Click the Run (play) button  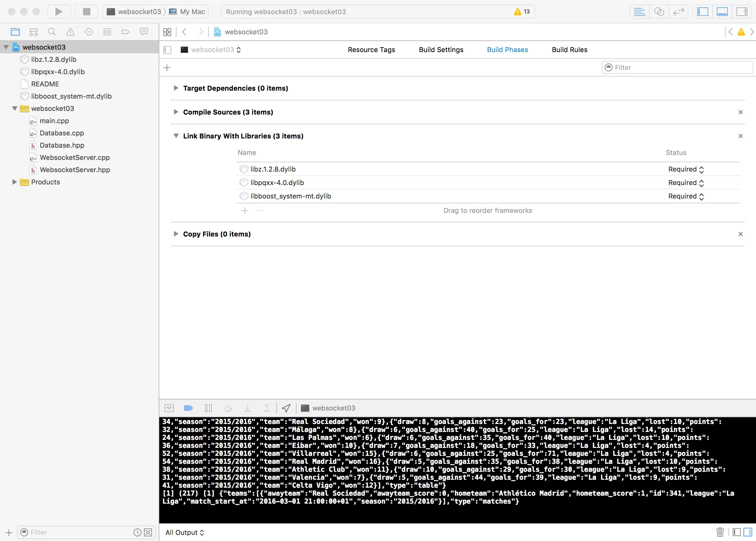(59, 12)
